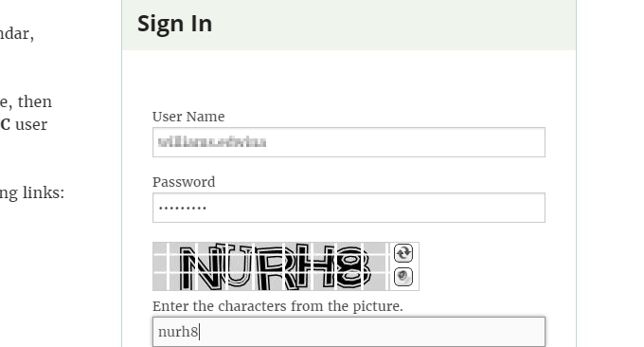This screenshot has width=644, height=347.
Task: Click the 'ndar,' text at top left
Action: click(17, 34)
